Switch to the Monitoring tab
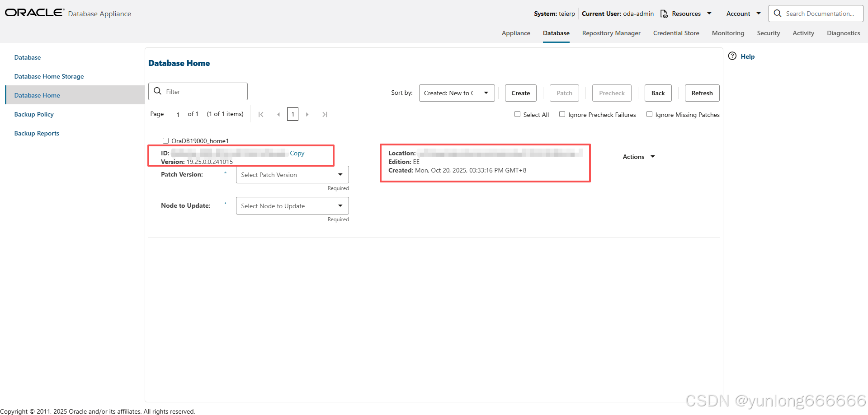Image resolution: width=868 pixels, height=415 pixels. click(728, 33)
